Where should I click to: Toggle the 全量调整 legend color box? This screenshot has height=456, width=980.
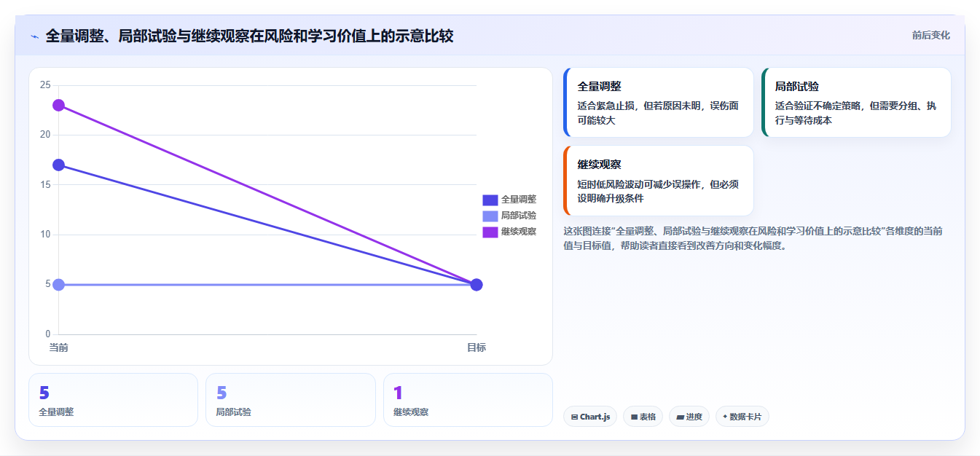coord(490,200)
